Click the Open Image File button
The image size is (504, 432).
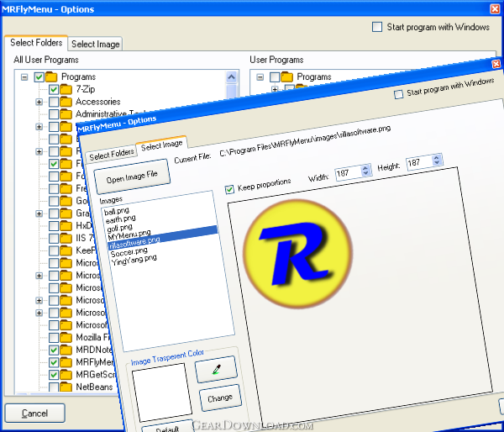pyautogui.click(x=132, y=176)
